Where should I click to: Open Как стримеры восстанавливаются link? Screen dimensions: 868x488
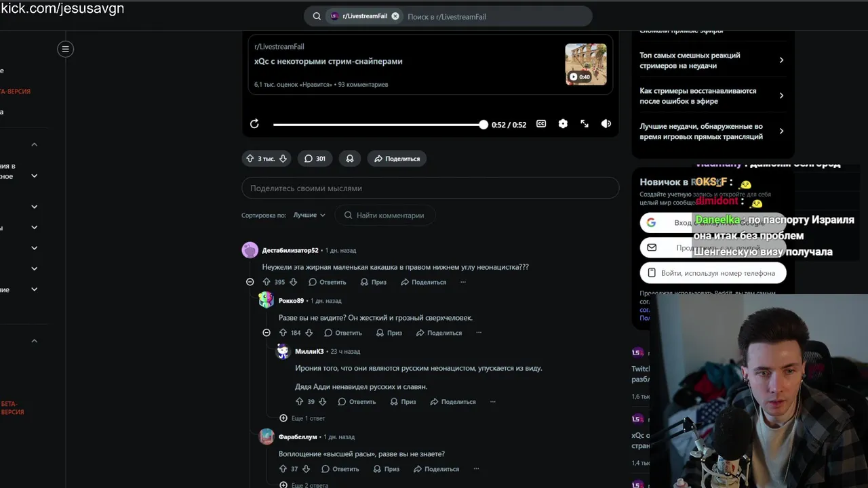pos(712,96)
